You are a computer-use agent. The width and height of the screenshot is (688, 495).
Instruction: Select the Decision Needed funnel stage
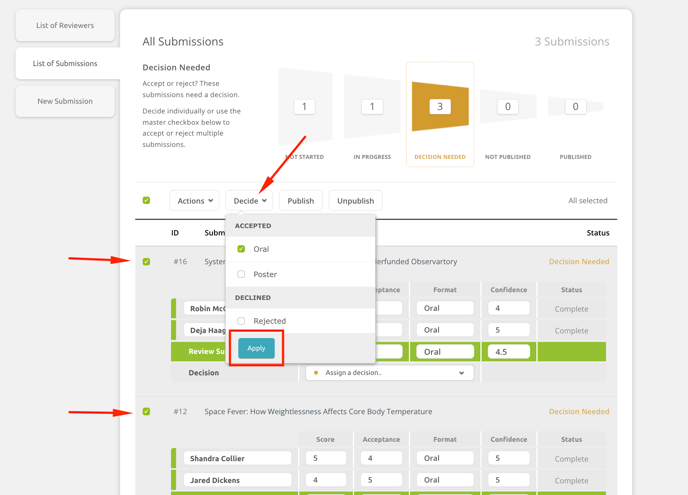440,107
